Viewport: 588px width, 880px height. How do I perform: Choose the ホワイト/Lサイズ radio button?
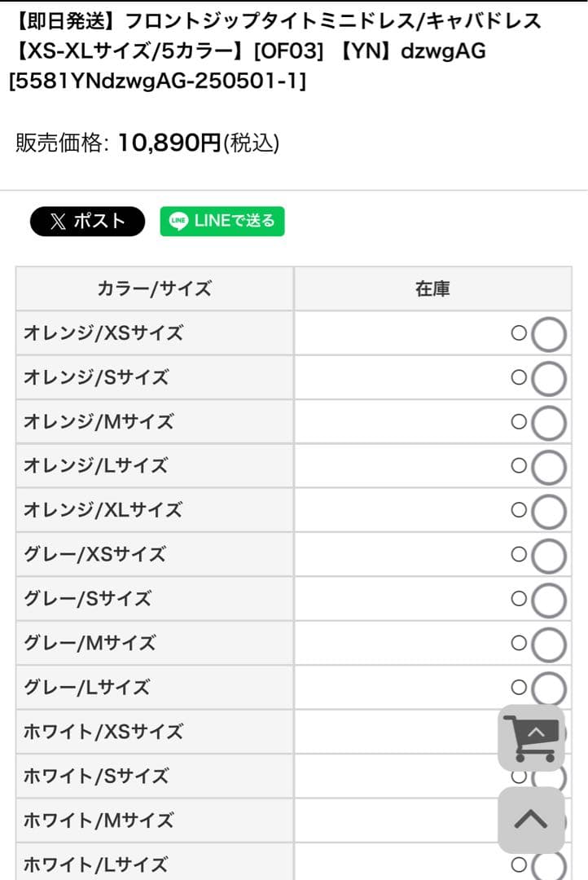pyautogui.click(x=549, y=865)
